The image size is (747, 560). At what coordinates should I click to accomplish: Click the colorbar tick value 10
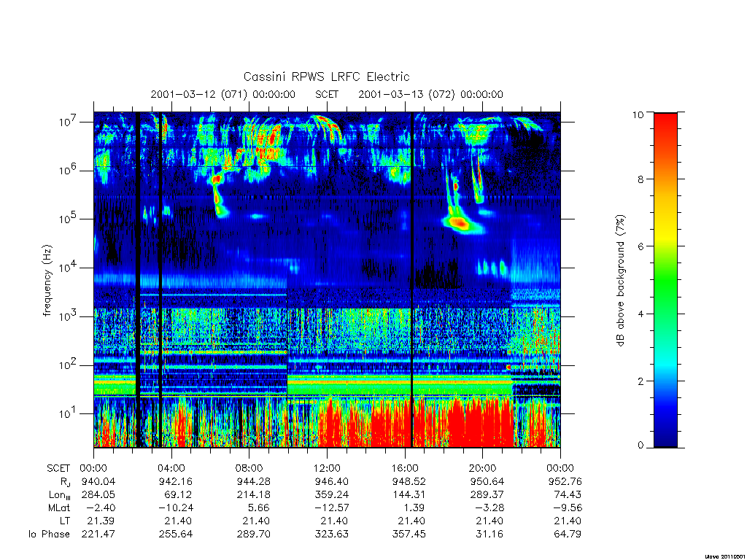(x=638, y=114)
